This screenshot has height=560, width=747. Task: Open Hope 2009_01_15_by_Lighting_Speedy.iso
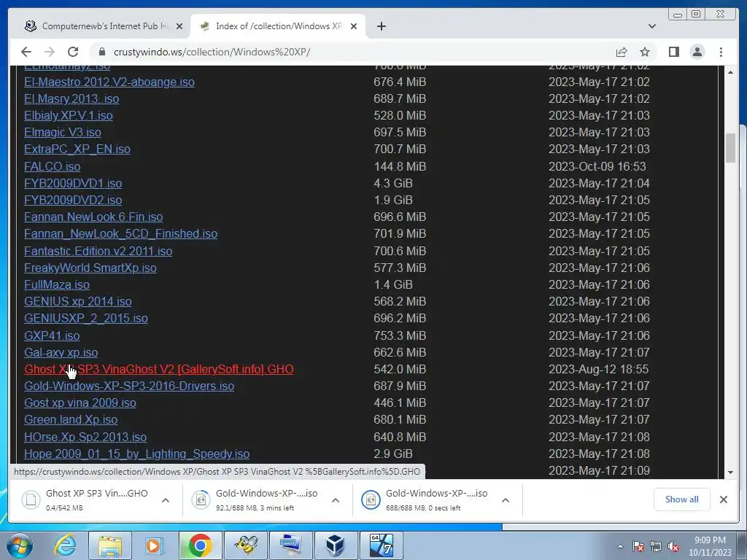click(136, 454)
